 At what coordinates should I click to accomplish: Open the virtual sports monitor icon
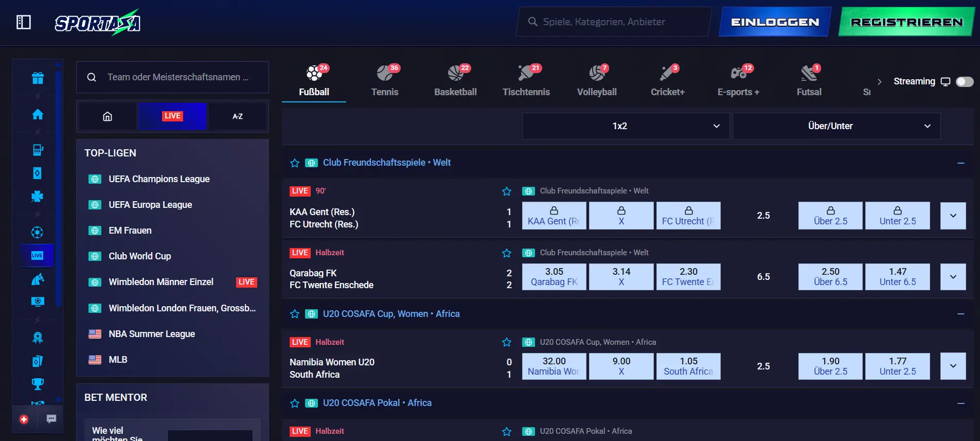38,302
